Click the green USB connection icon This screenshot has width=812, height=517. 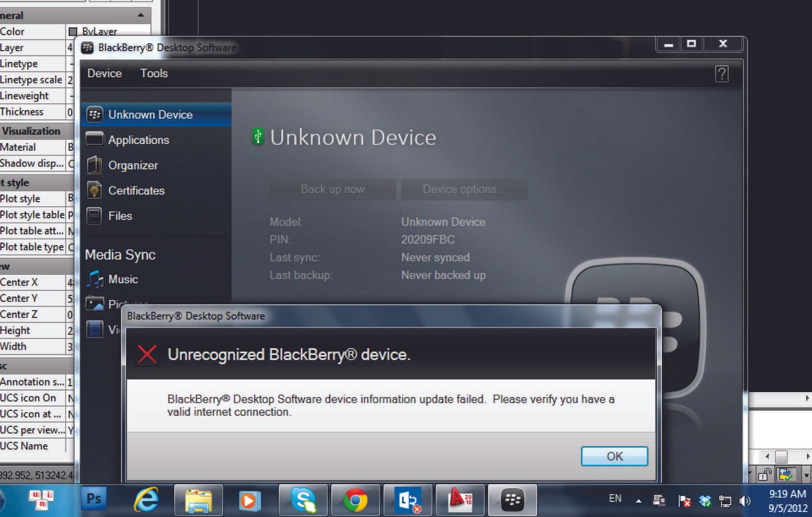pyautogui.click(x=258, y=137)
